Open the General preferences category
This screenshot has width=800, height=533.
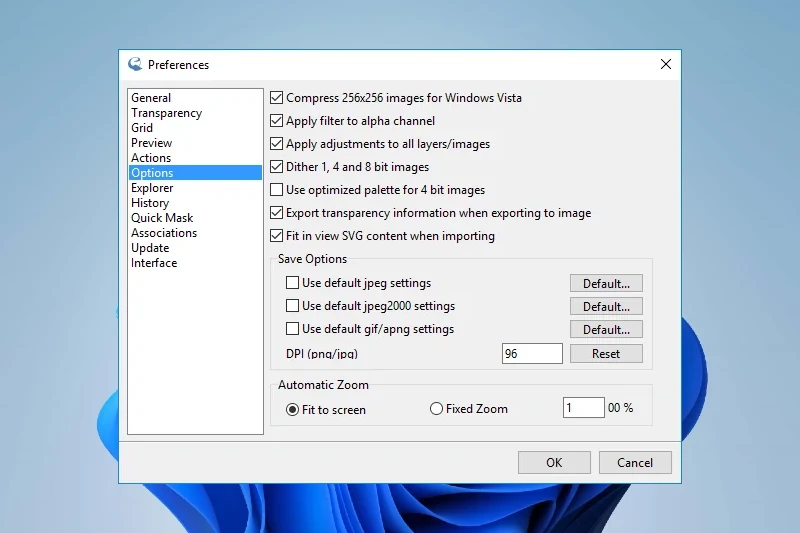coord(151,98)
